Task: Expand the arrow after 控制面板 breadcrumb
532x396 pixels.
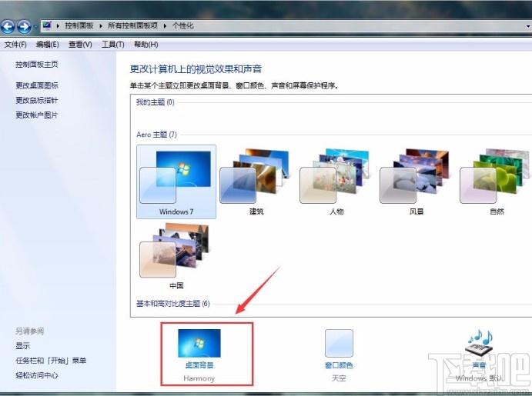Action: [101, 25]
